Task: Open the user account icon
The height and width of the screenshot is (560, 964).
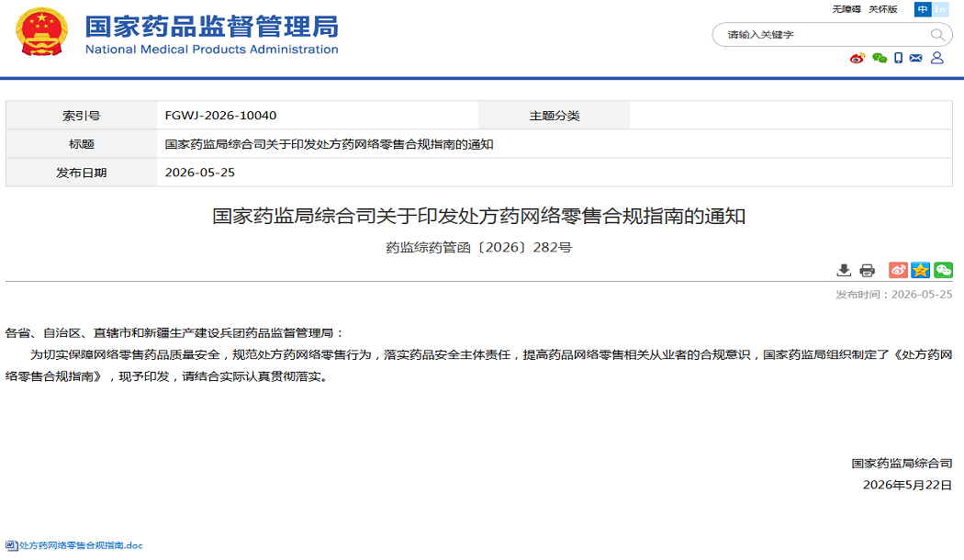Action: point(937,58)
